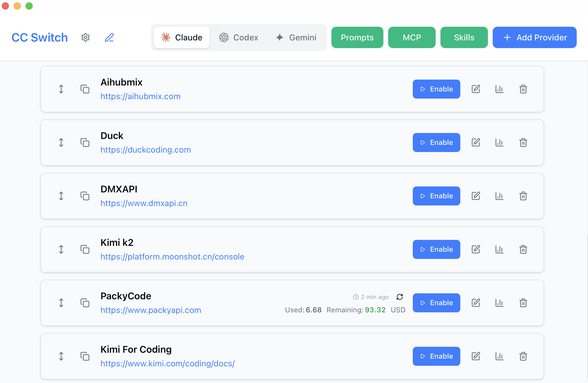Click Add Provider button
588x383 pixels.
click(x=534, y=37)
